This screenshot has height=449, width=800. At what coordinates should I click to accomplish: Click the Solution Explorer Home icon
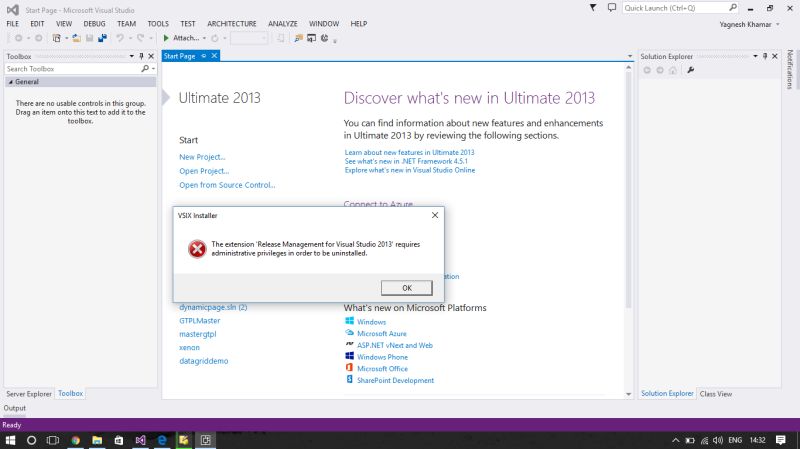click(673, 70)
